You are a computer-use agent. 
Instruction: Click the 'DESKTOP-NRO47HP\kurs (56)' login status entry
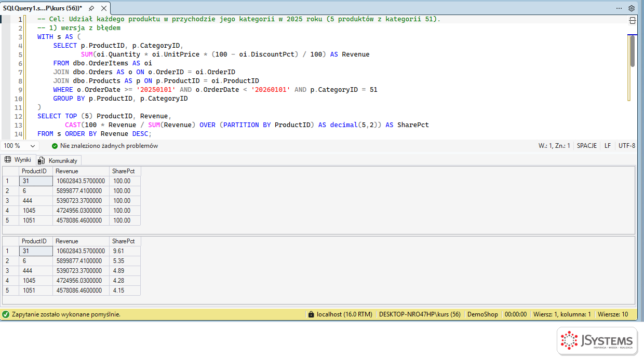(x=420, y=314)
